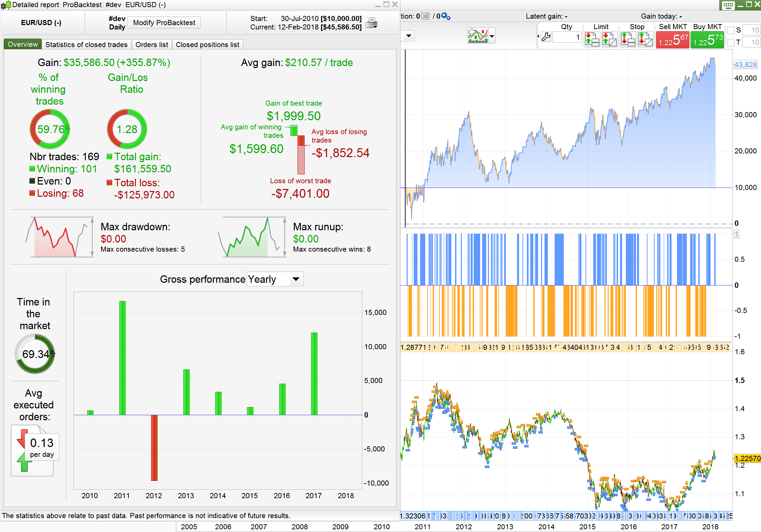
Task: Click the Gain today label
Action: coord(661,16)
